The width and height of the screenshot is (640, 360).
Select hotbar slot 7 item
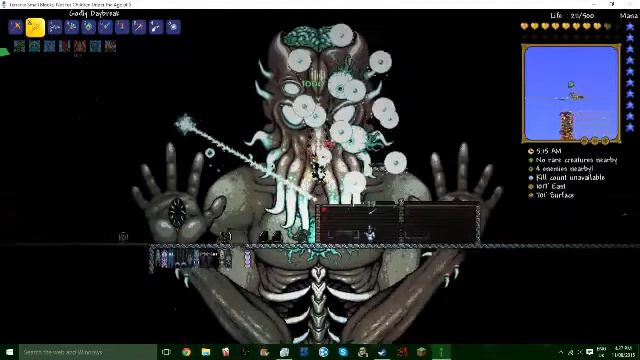pyautogui.click(x=122, y=27)
